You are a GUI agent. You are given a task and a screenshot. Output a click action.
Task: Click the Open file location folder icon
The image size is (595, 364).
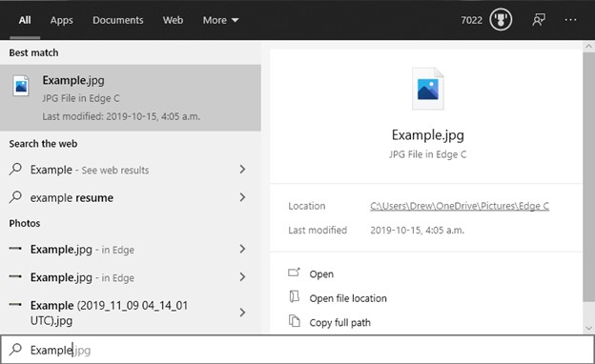(294, 296)
